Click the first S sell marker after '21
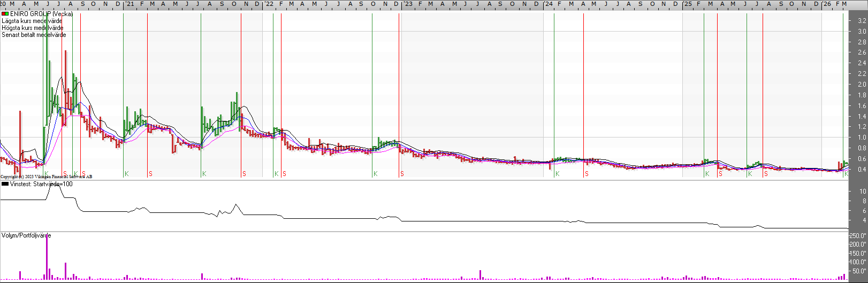 [x=150, y=174]
